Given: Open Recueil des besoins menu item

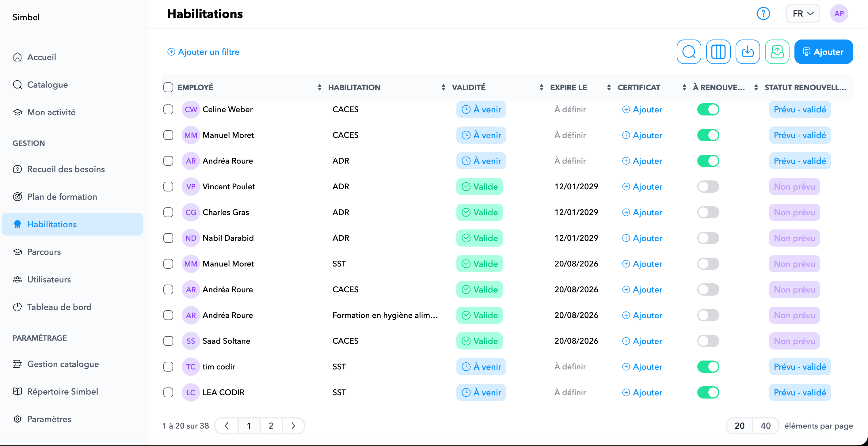Looking at the screenshot, I should pyautogui.click(x=66, y=169).
